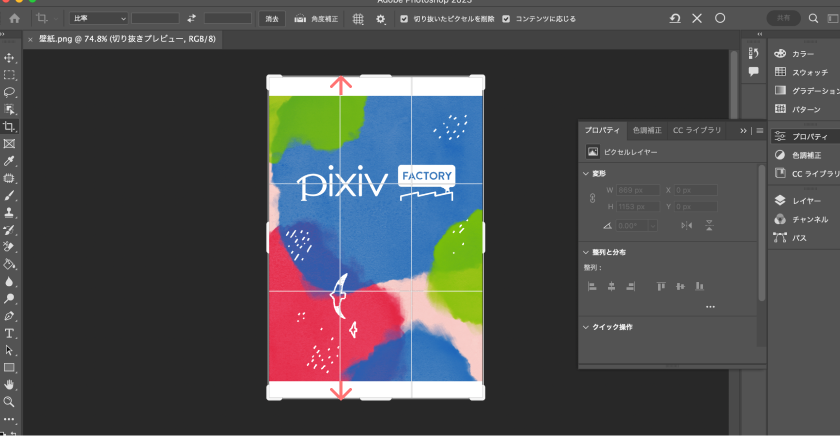Open the crop settings gear menu
Image resolution: width=840 pixels, height=436 pixels.
(380, 19)
